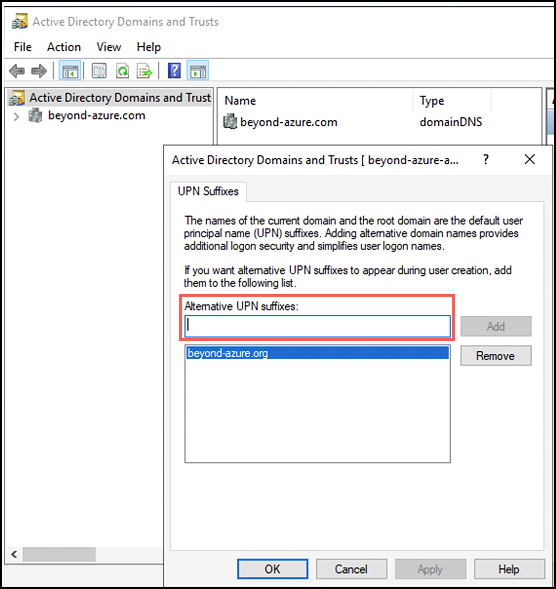Open the Properties toolbar icon

tap(100, 71)
